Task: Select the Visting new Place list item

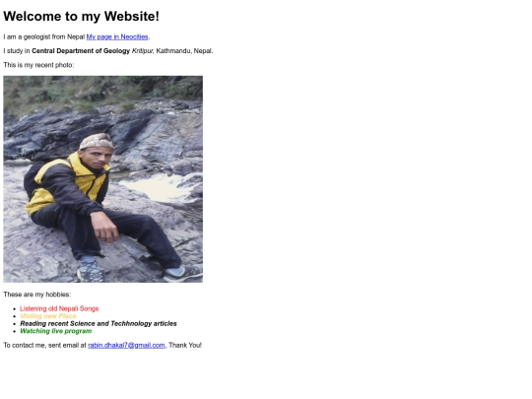Action: [48, 316]
